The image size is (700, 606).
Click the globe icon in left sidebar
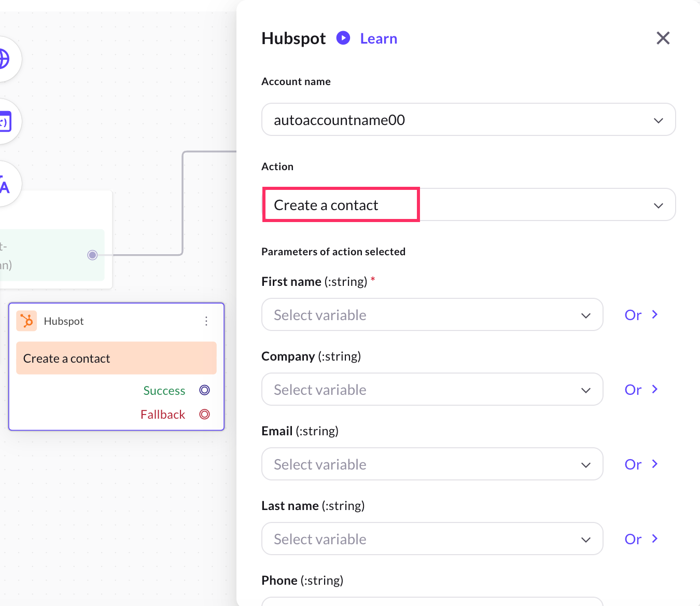[x=4, y=59]
